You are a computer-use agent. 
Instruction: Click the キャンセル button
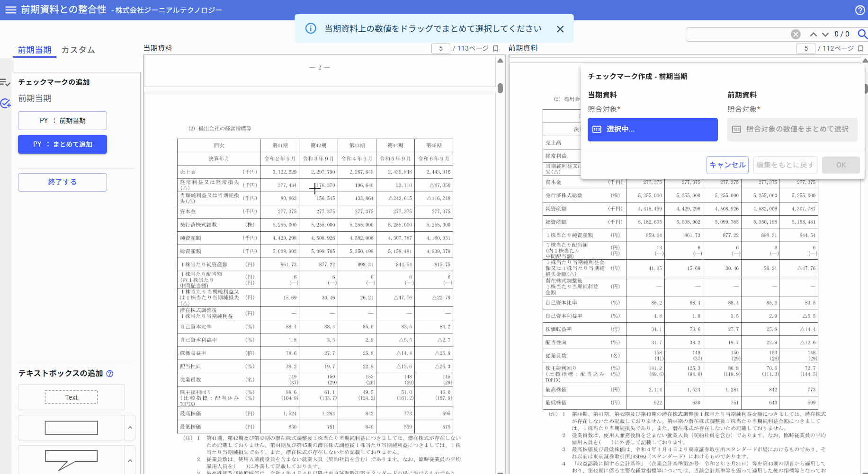tap(727, 165)
